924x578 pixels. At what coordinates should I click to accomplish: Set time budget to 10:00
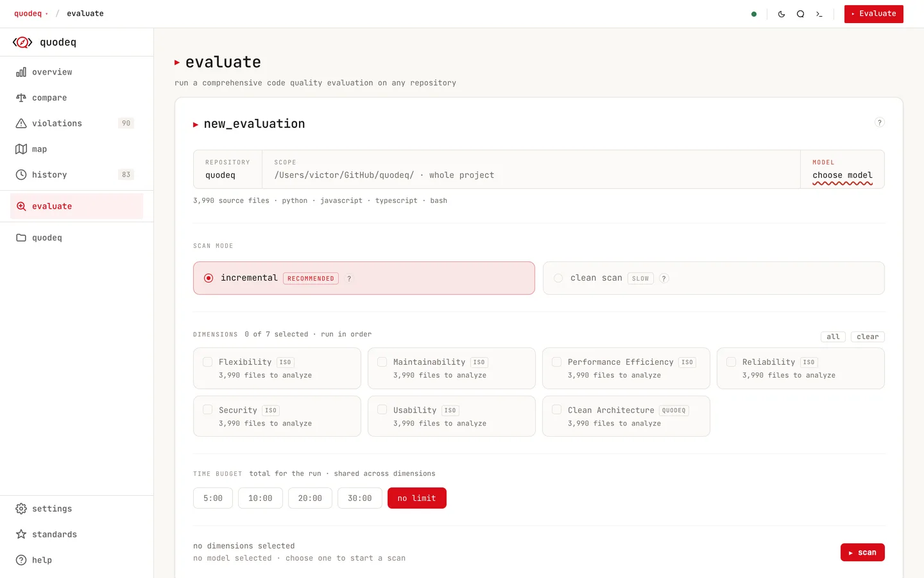click(261, 498)
